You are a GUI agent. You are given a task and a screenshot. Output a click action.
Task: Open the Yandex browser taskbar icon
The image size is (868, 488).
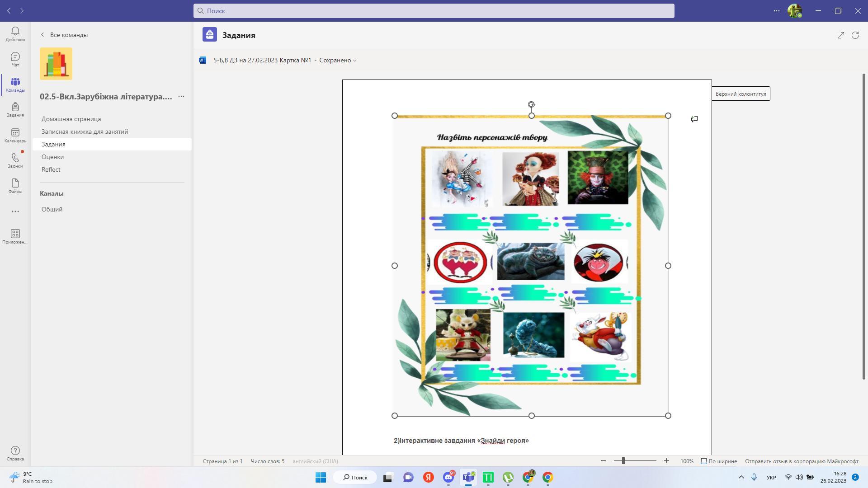coord(429,477)
